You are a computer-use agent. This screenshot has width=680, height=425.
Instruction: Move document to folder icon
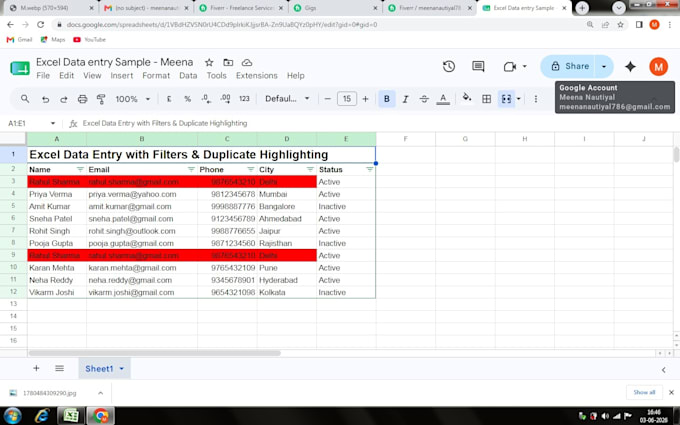coord(228,62)
